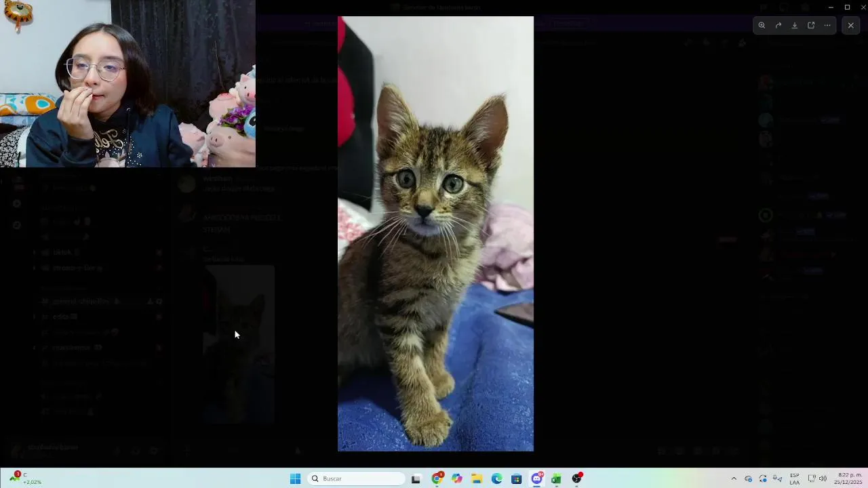Change ESP LAA keyboard language

[x=794, y=479]
